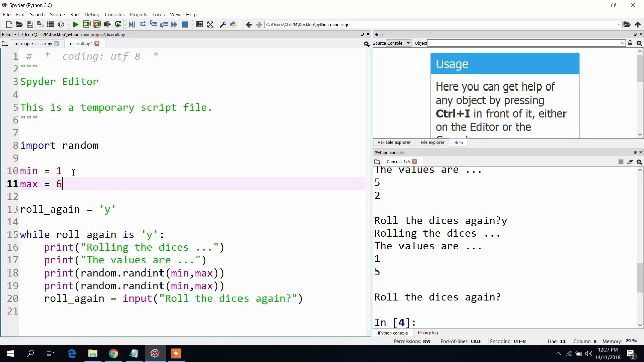The width and height of the screenshot is (644, 362).
Task: Click console vertical scrollbar thumb
Action: 640,278
